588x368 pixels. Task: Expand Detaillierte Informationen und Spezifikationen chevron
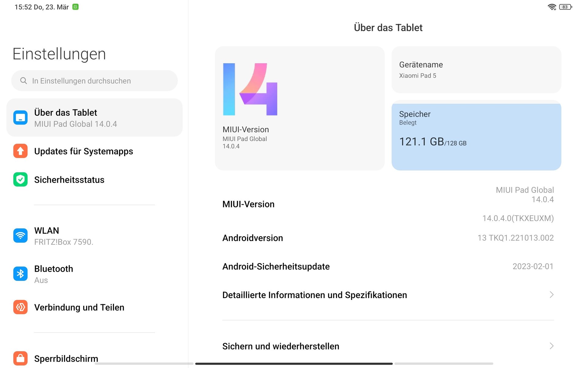click(552, 295)
